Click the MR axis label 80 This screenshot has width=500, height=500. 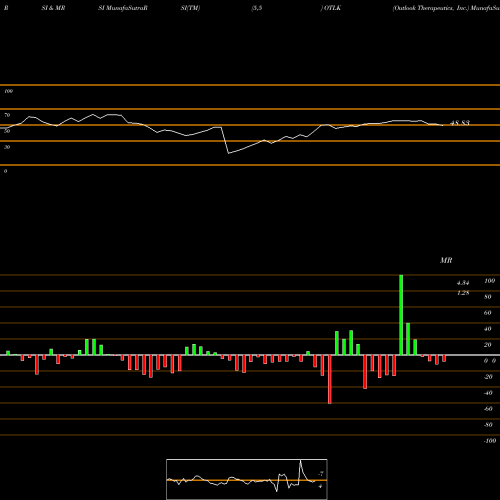point(488,297)
